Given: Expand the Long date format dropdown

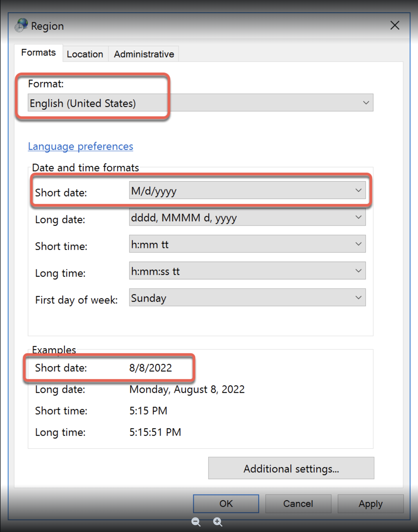Looking at the screenshot, I should click(x=247, y=217).
